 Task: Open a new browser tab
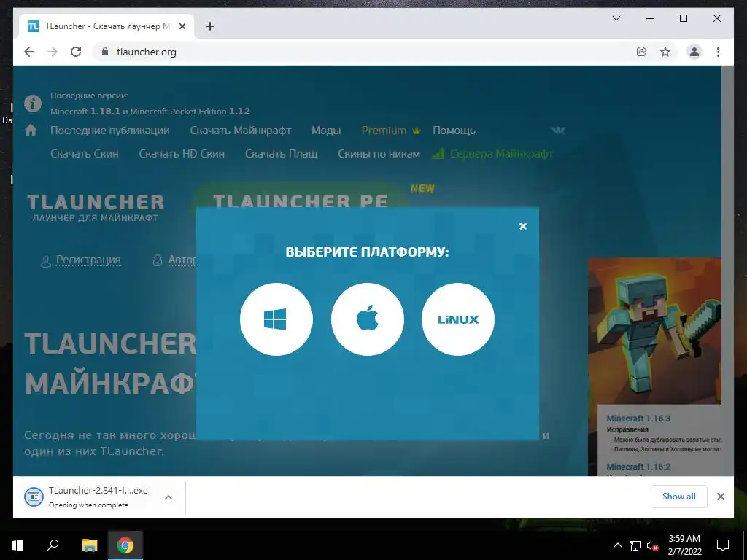209,26
